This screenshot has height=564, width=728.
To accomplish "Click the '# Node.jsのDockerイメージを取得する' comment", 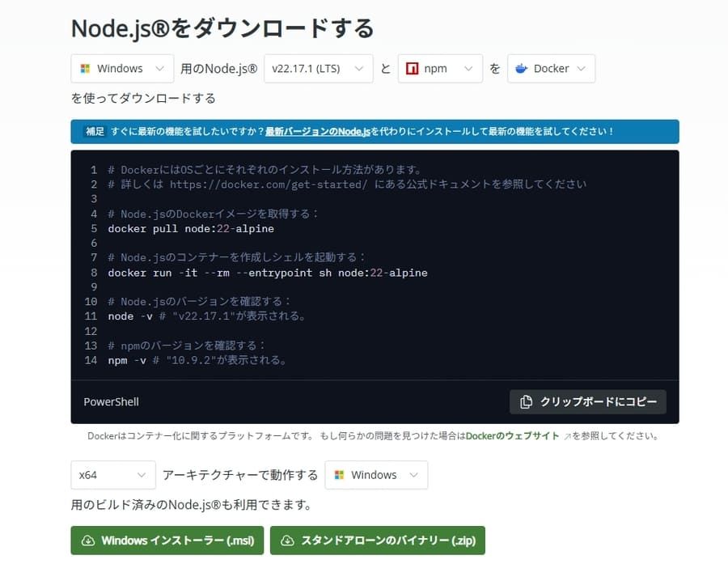I will [213, 214].
